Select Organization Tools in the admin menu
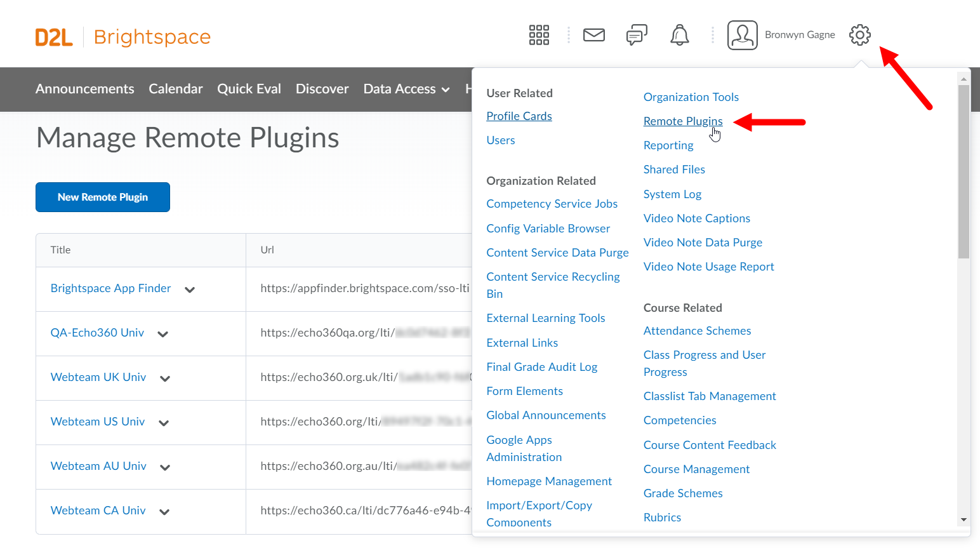 coord(691,97)
